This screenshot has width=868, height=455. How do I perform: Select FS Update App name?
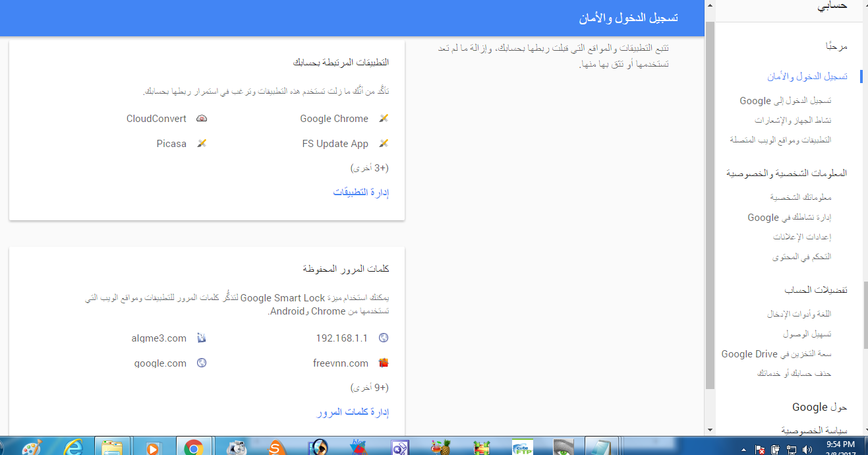point(335,144)
